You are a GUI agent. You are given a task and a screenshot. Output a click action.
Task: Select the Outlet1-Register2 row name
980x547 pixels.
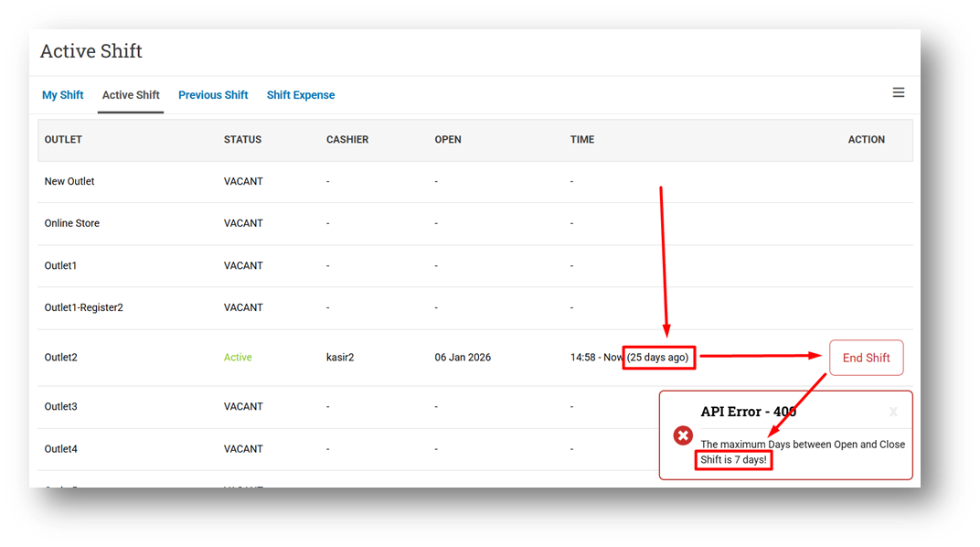coord(84,307)
